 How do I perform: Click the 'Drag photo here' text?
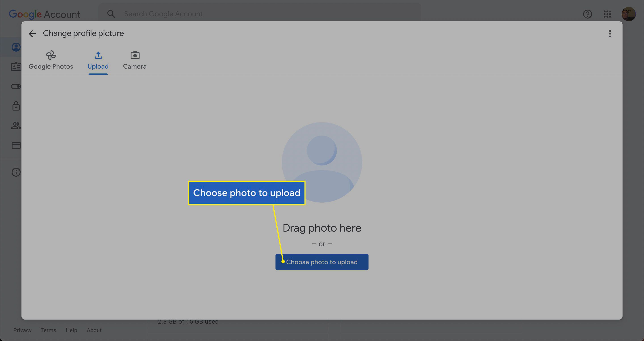322,228
